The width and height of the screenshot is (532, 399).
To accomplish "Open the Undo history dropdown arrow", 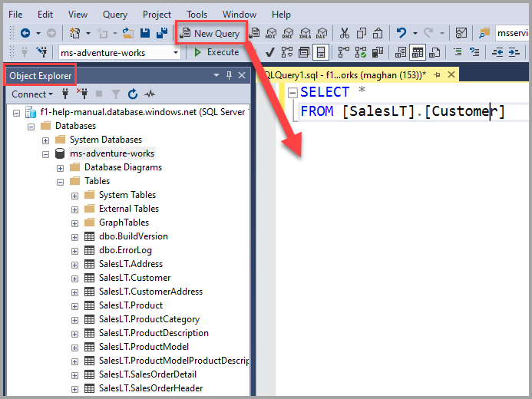I will (x=415, y=33).
